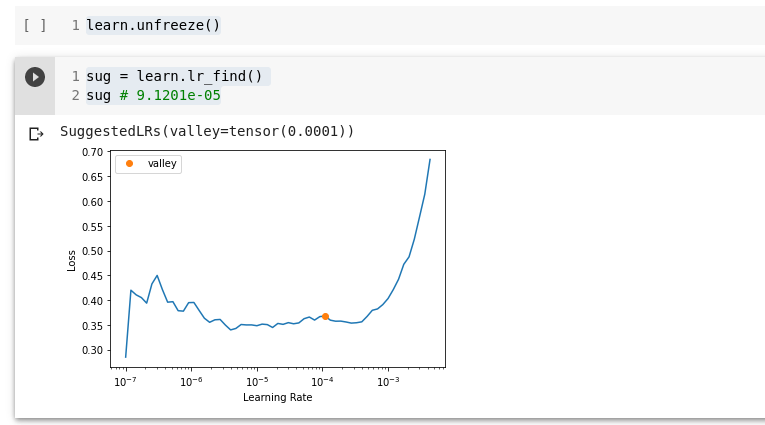Click the loss curve peak at top right
The image size is (765, 425).
tap(430, 160)
